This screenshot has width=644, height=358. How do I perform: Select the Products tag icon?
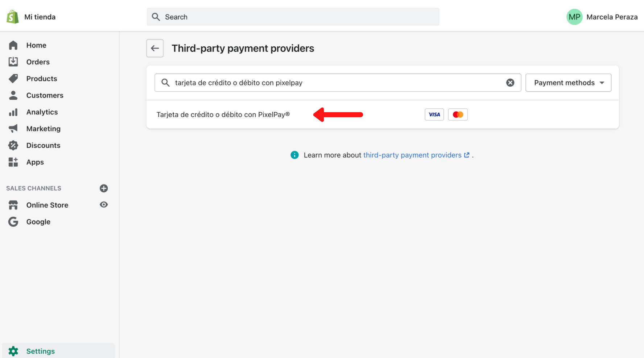[13, 79]
